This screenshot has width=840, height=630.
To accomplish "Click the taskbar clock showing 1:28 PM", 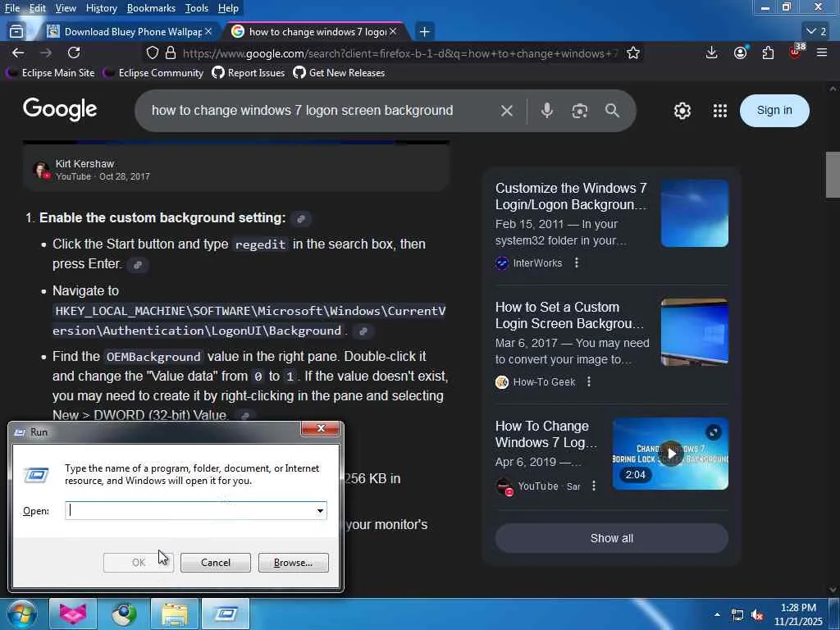I will point(798,614).
